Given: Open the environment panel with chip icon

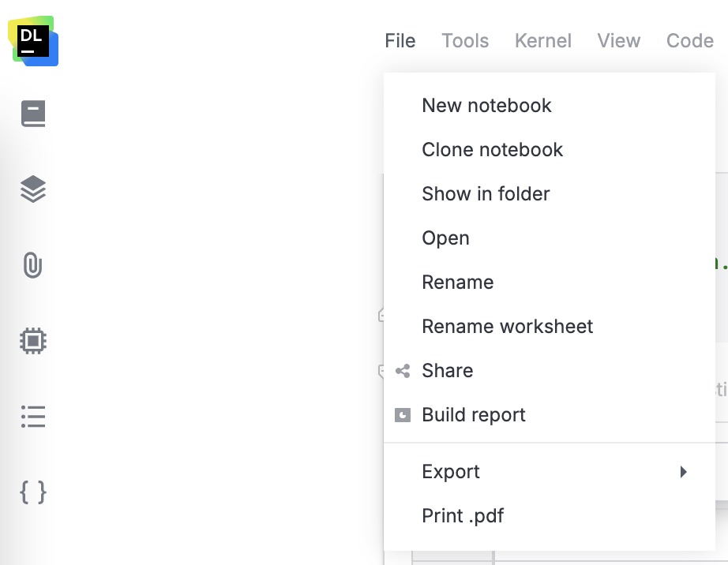Looking at the screenshot, I should tap(33, 341).
